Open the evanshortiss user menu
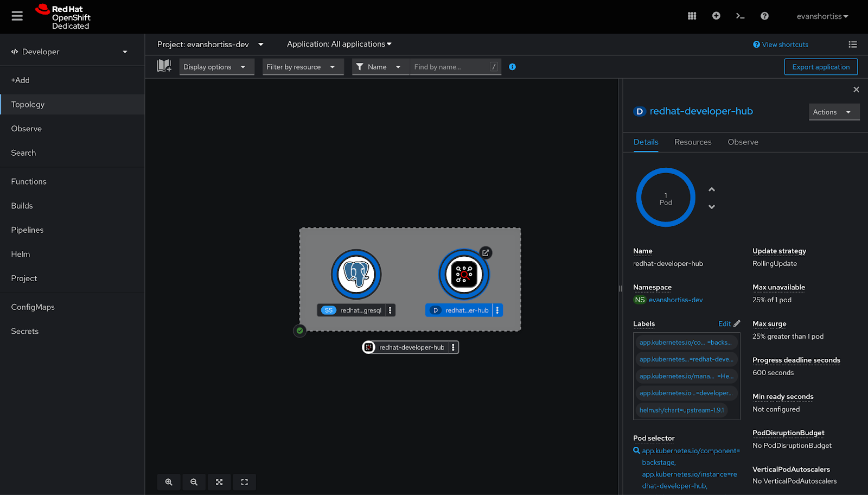The image size is (868, 495). pos(822,16)
